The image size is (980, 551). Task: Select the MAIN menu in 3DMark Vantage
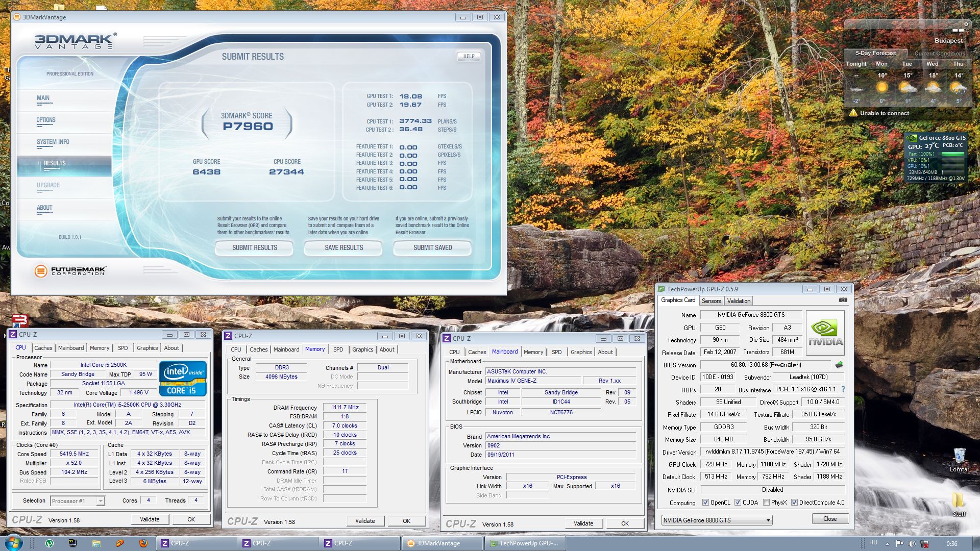[43, 98]
